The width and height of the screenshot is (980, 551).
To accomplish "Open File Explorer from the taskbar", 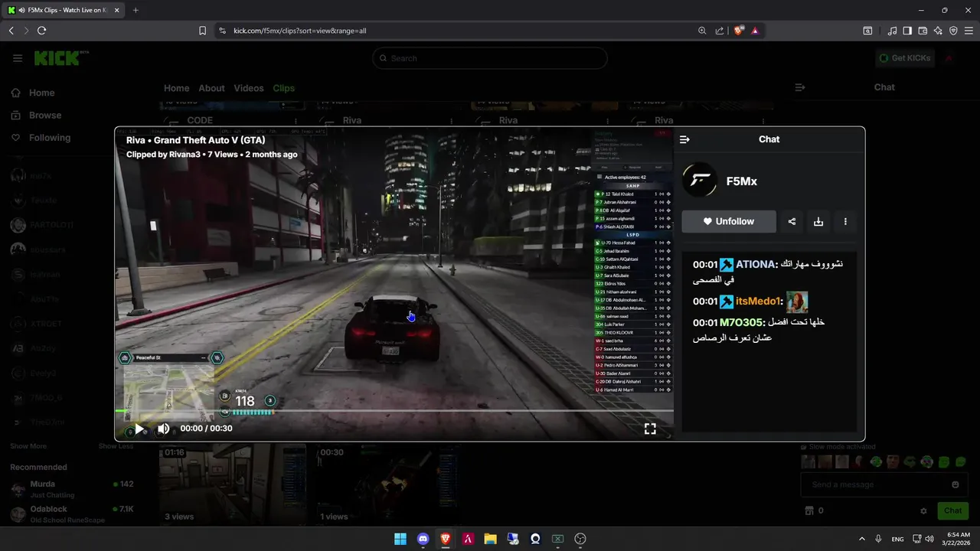I will click(x=490, y=539).
